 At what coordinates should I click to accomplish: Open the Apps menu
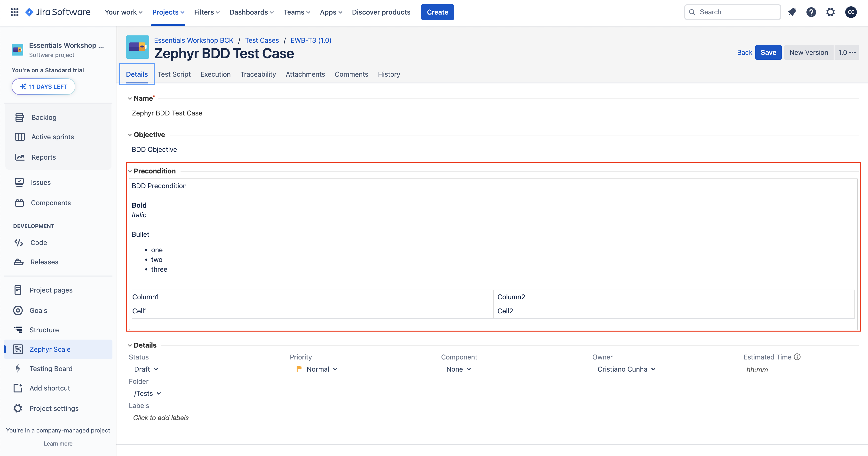pyautogui.click(x=331, y=12)
